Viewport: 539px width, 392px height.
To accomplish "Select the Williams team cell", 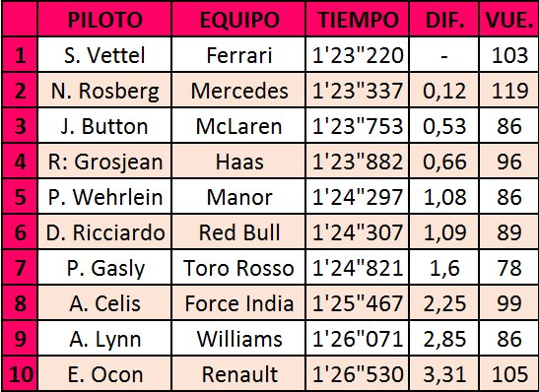I will pyautogui.click(x=238, y=338).
